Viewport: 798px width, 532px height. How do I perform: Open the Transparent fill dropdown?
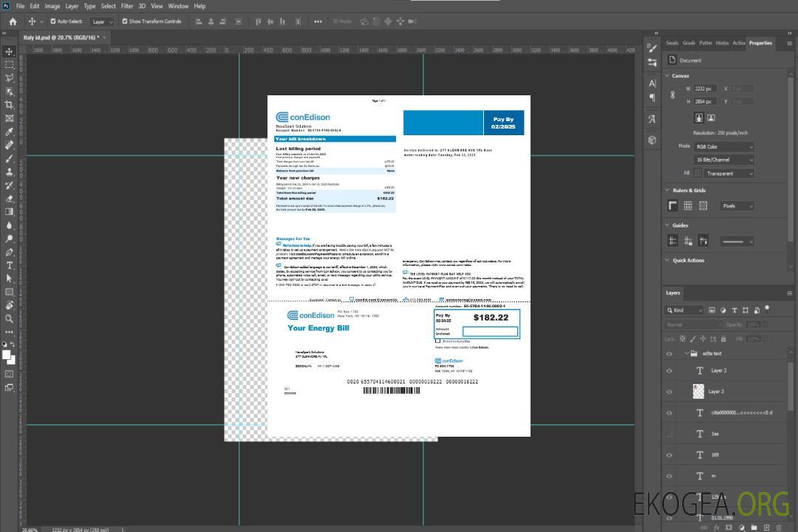click(x=729, y=174)
